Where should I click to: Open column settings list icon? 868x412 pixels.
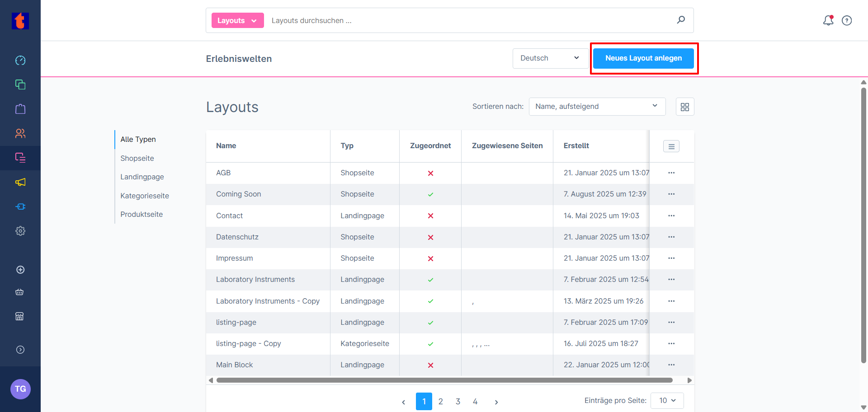point(671,146)
